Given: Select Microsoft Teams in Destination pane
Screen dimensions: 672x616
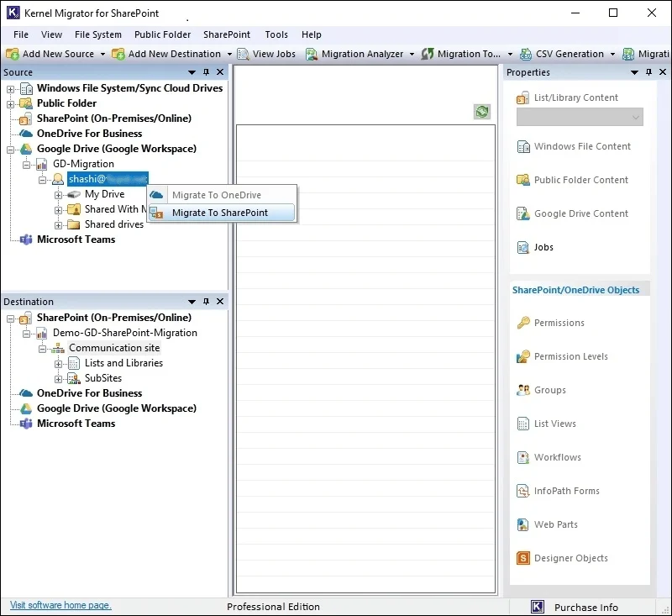Looking at the screenshot, I should pyautogui.click(x=76, y=423).
